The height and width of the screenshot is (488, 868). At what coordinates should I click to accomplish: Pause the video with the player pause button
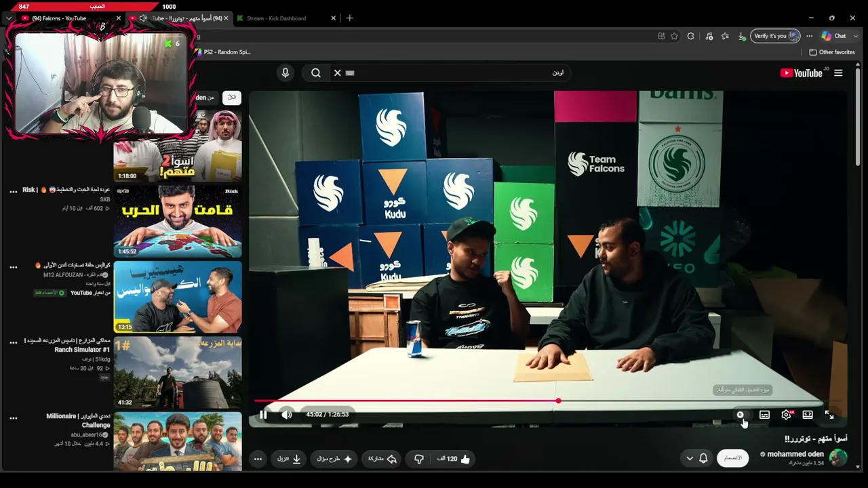click(x=263, y=415)
